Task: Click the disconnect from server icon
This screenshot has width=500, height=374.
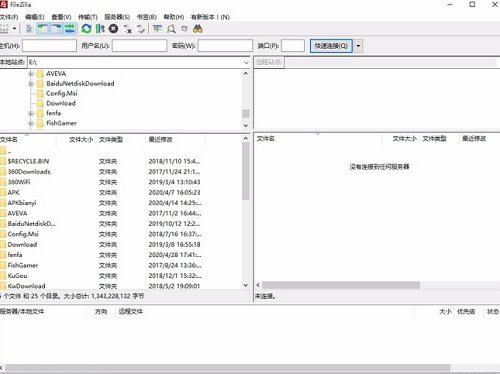Action: pyautogui.click(x=127, y=29)
